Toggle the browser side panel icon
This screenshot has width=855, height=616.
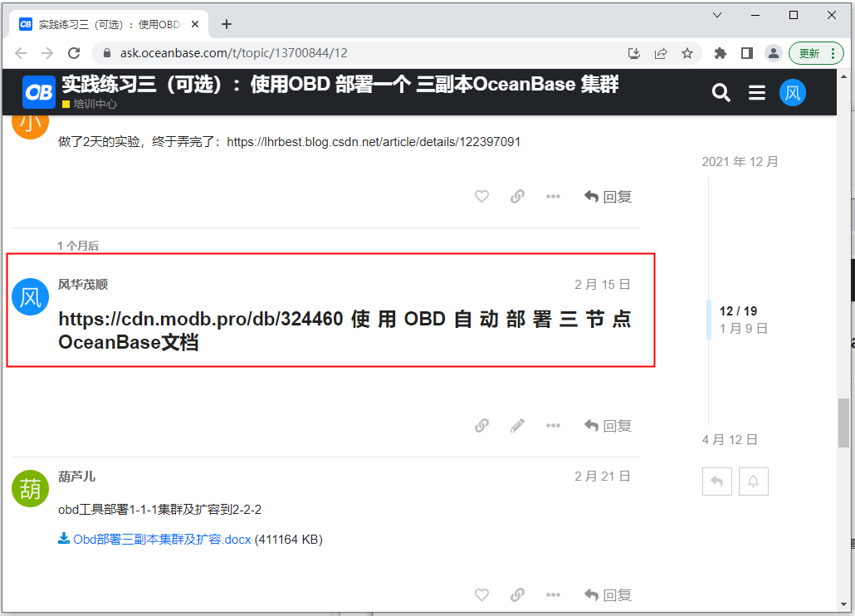click(x=746, y=53)
